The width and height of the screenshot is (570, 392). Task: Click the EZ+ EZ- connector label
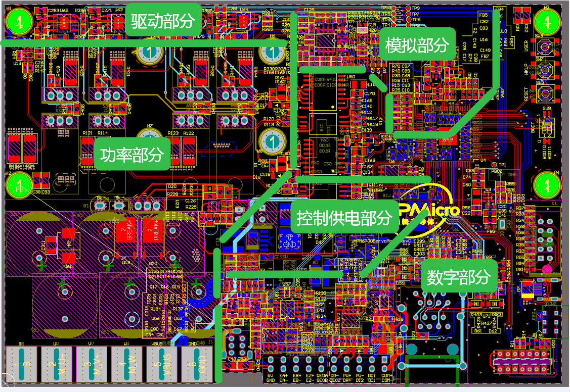point(310,378)
